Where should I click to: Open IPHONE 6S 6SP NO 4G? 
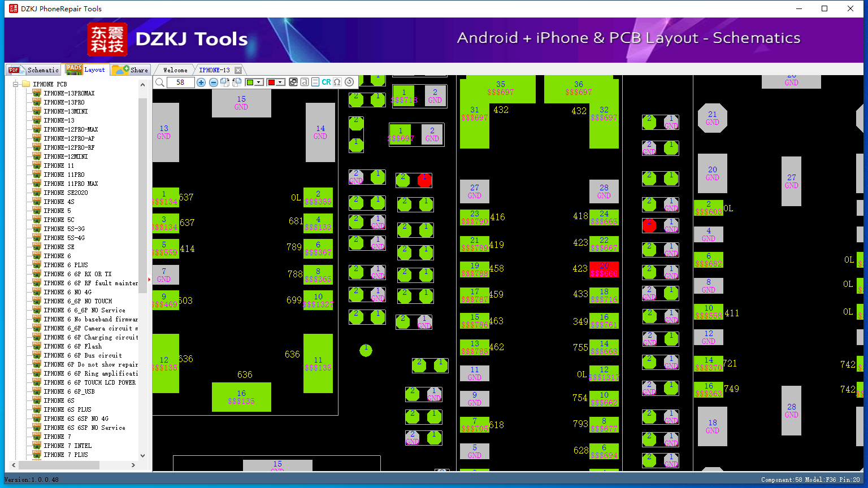click(x=76, y=419)
